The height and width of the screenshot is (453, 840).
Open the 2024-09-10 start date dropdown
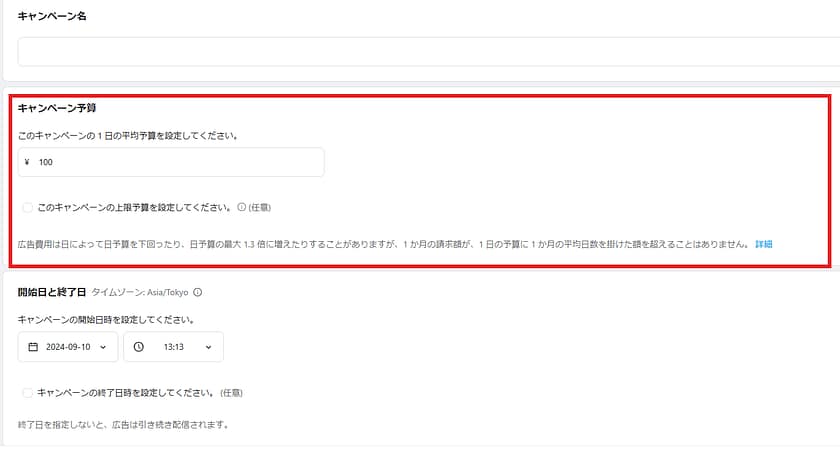[x=67, y=347]
